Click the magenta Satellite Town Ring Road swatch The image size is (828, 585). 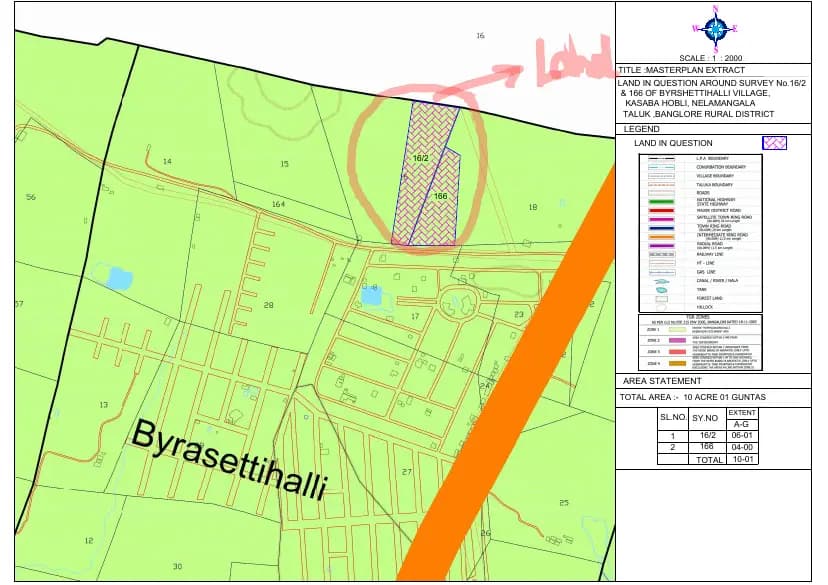tap(662, 219)
